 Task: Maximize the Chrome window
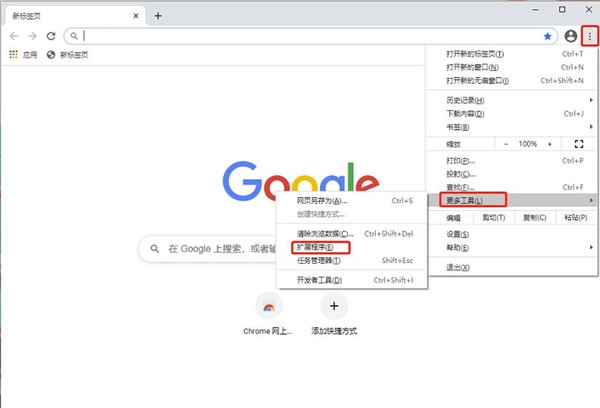tap(562, 9)
